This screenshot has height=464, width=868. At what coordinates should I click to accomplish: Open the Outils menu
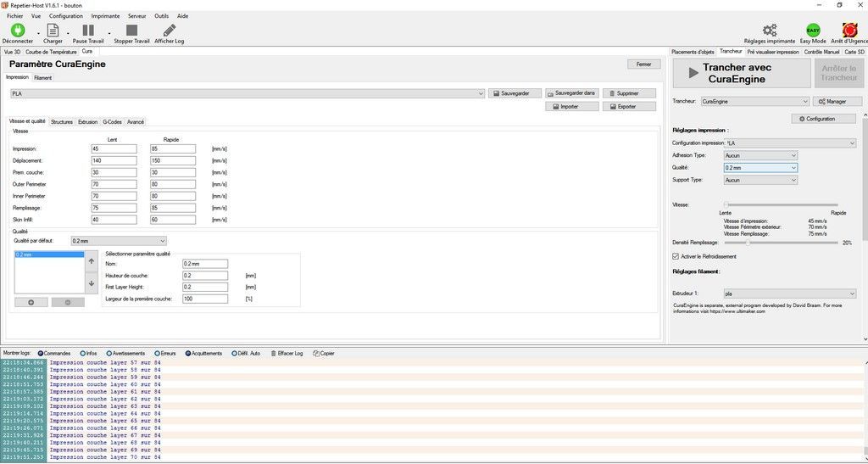point(162,16)
